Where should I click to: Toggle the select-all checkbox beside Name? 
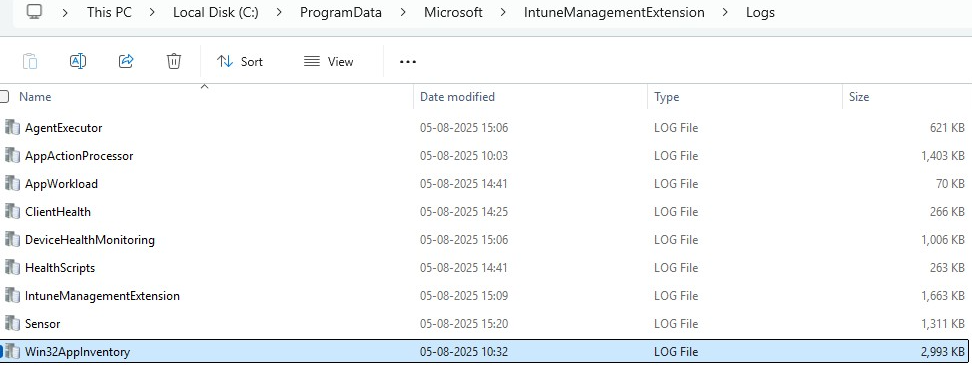4,97
